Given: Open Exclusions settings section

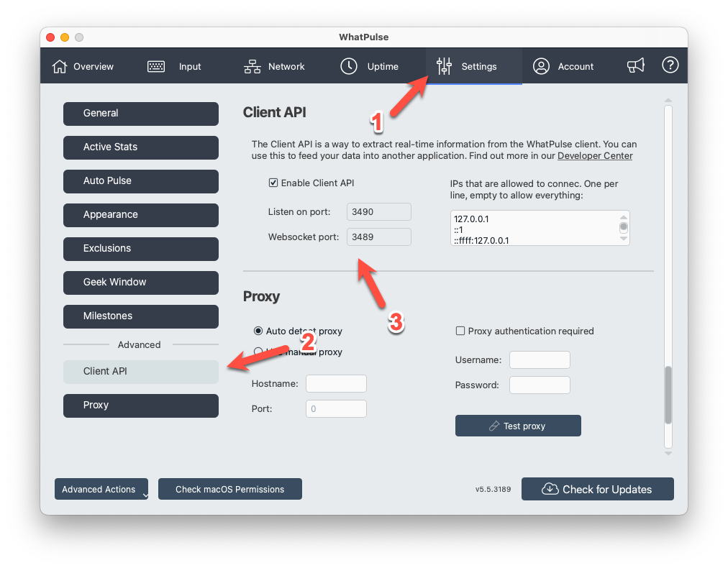Looking at the screenshot, I should click(141, 249).
